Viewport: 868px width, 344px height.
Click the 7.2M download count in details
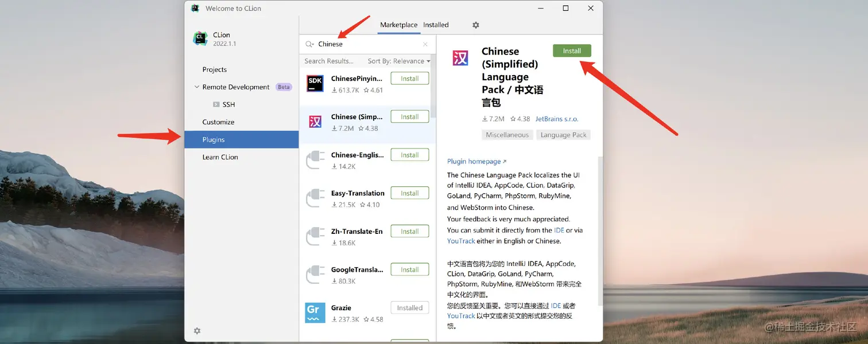point(493,119)
